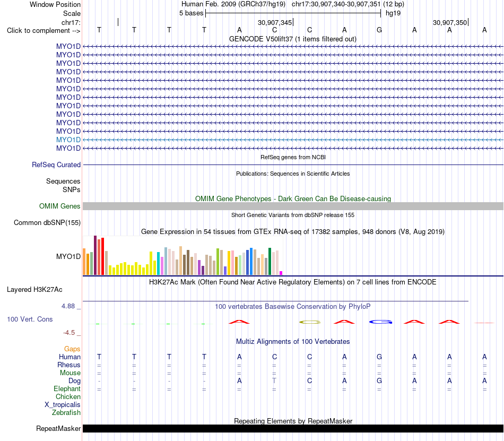The image size is (504, 441).
Task: Click the 30,907,345 ruler position marker
Action: pos(275,22)
